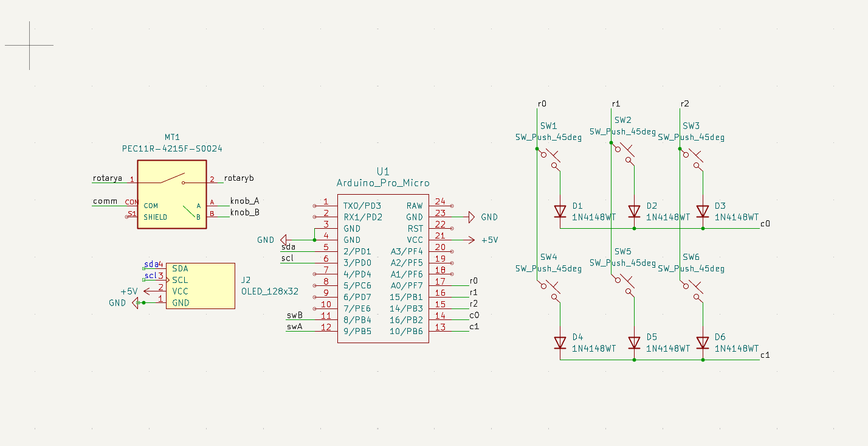Select the c1 label right of D6
This screenshot has width=868, height=446.
click(765, 355)
